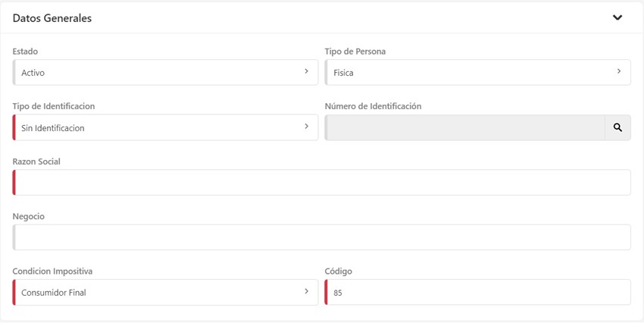644x323 pixels.
Task: Open the Sin Identificacion dropdown
Action: (x=159, y=127)
